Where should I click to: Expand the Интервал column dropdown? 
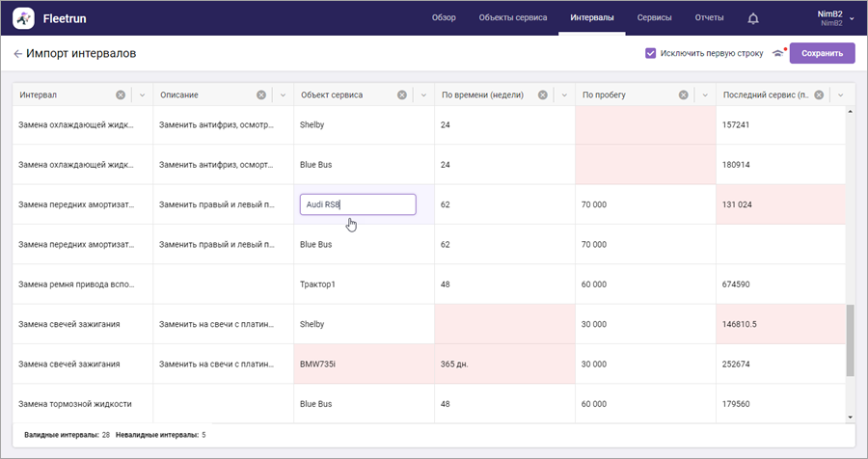142,94
